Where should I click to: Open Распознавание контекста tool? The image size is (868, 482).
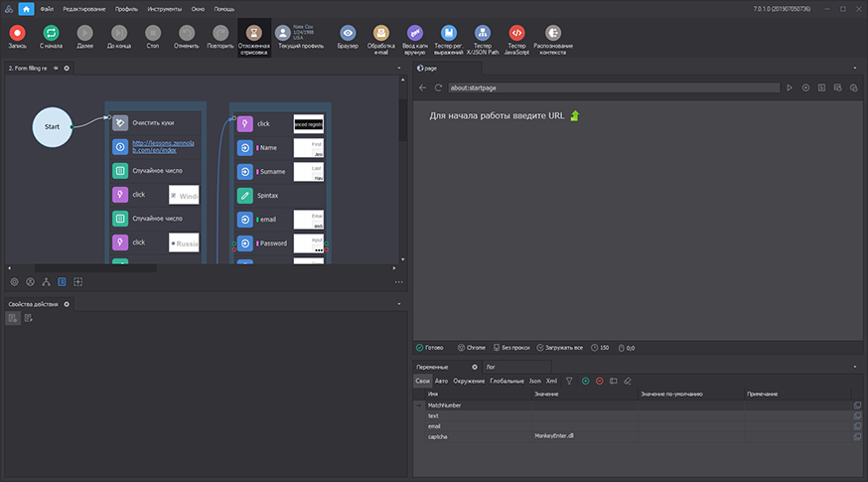click(x=553, y=40)
